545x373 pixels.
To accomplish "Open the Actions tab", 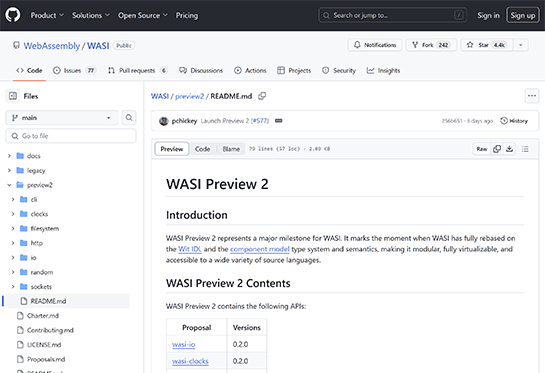I will tap(250, 70).
